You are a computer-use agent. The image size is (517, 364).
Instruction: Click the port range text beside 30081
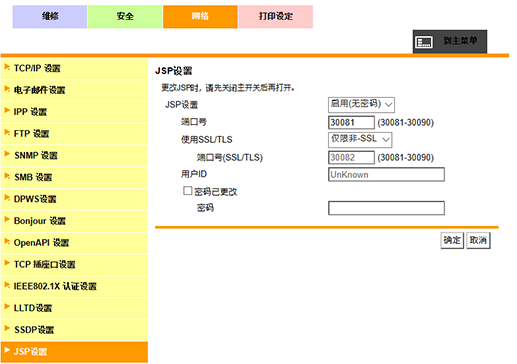(x=406, y=123)
